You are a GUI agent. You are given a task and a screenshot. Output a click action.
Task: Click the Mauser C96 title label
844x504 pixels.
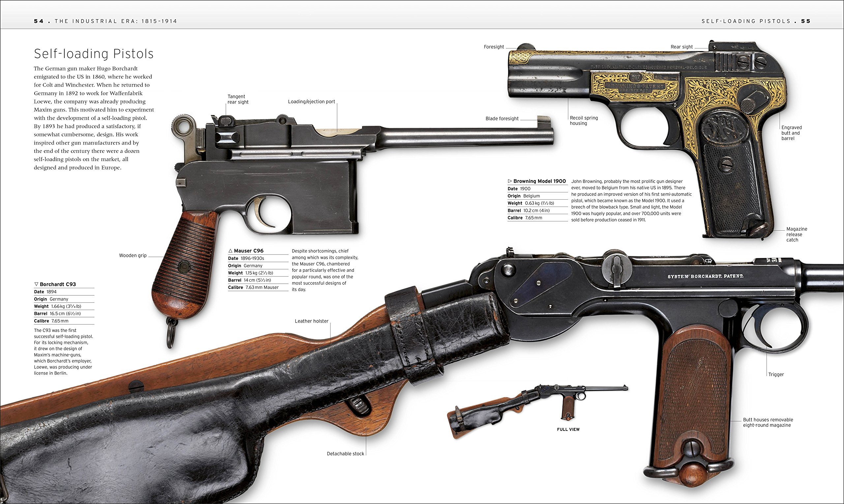249,251
